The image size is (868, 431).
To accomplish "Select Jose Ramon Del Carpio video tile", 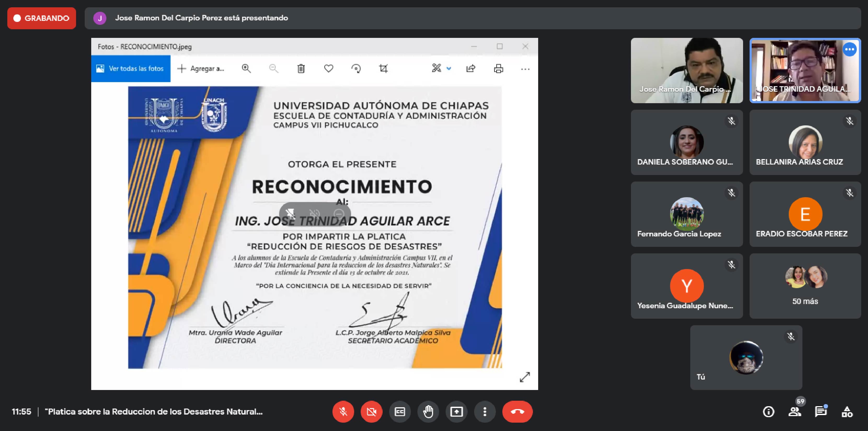I will tap(687, 70).
